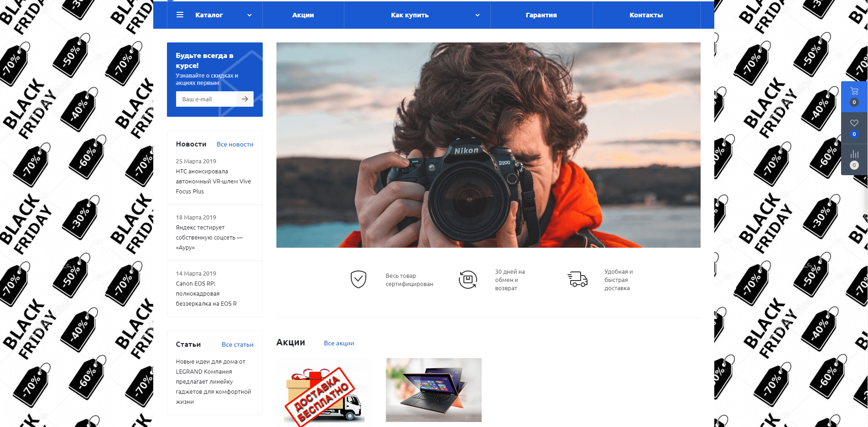This screenshot has width=868, height=427.
Task: Click the fast delivery truck icon
Action: coord(577,279)
